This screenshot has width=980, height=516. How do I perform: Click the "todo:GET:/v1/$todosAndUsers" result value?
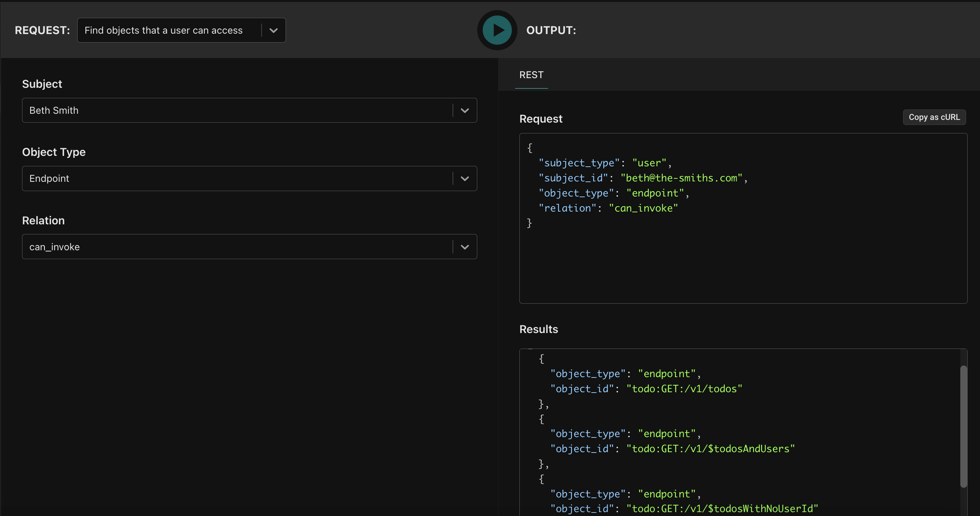pos(710,449)
